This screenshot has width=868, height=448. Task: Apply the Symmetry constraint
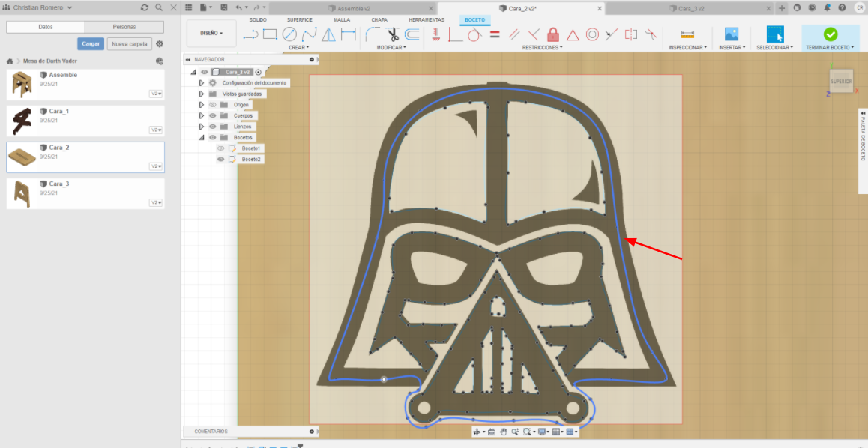coord(631,35)
